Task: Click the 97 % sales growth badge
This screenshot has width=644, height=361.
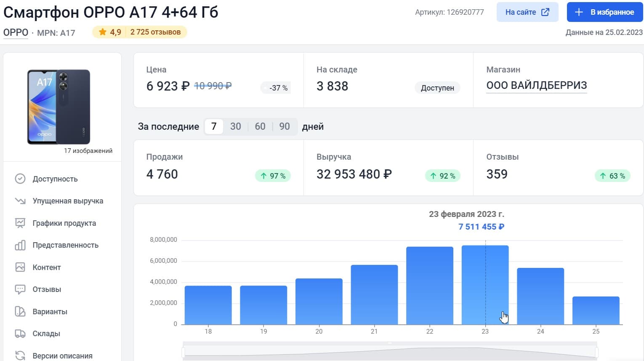Action: [x=273, y=176]
